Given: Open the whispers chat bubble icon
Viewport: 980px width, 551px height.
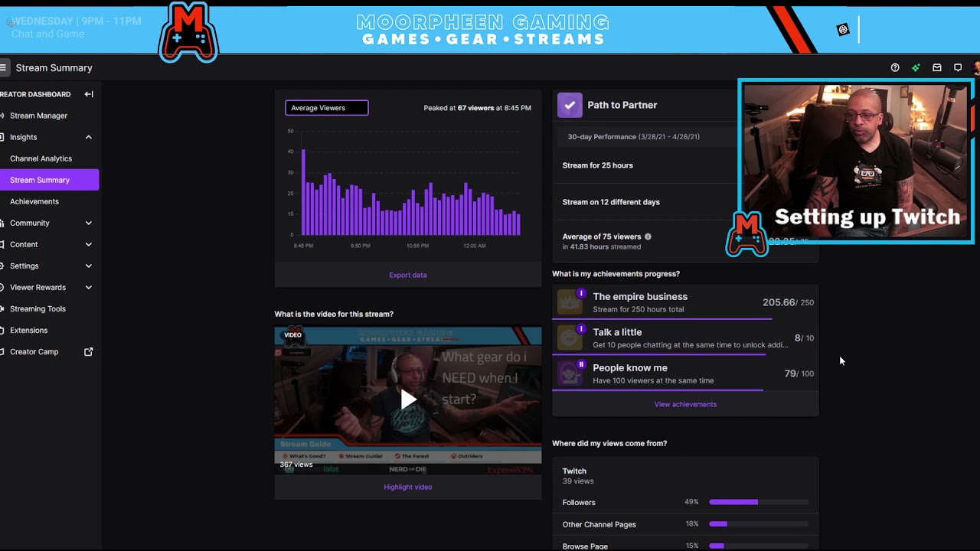Looking at the screenshot, I should (x=958, y=67).
